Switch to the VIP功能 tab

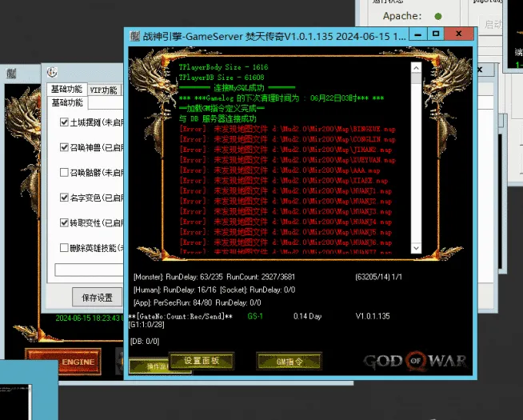click(x=104, y=90)
